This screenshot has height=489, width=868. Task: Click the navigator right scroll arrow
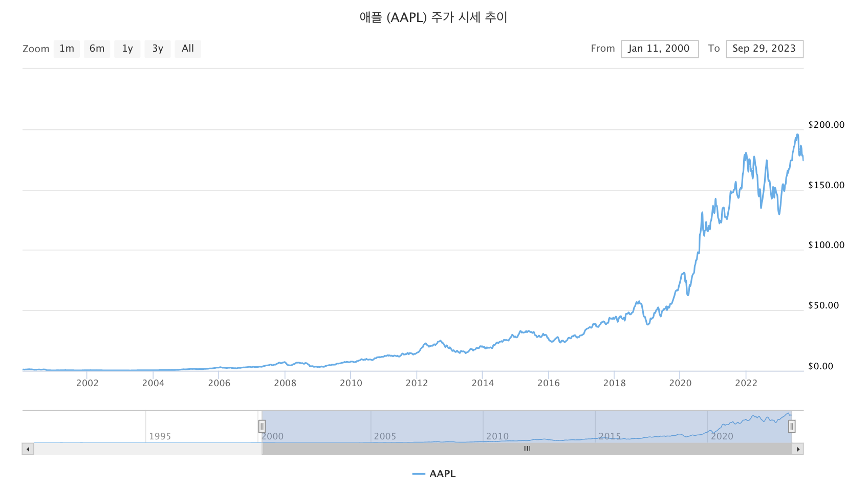(798, 449)
